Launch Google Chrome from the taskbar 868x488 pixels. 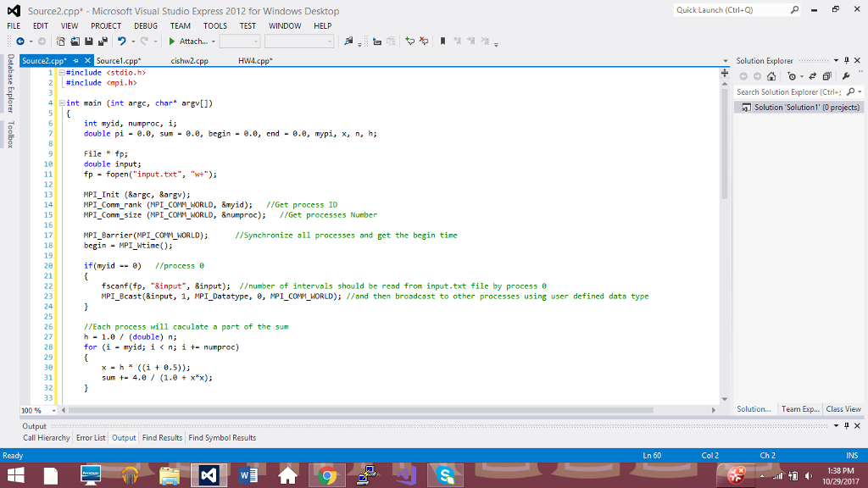(x=326, y=474)
